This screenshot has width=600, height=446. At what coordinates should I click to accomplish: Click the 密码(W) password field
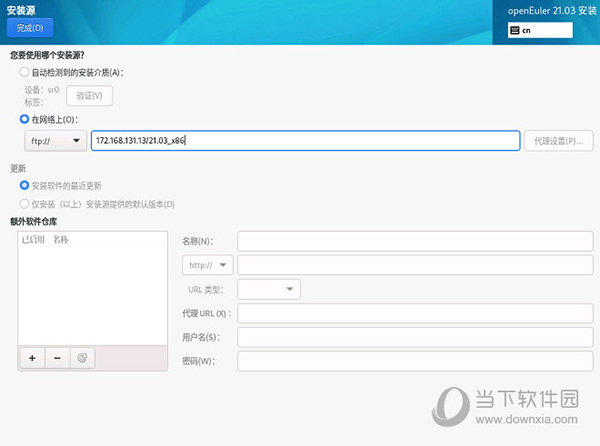click(415, 361)
